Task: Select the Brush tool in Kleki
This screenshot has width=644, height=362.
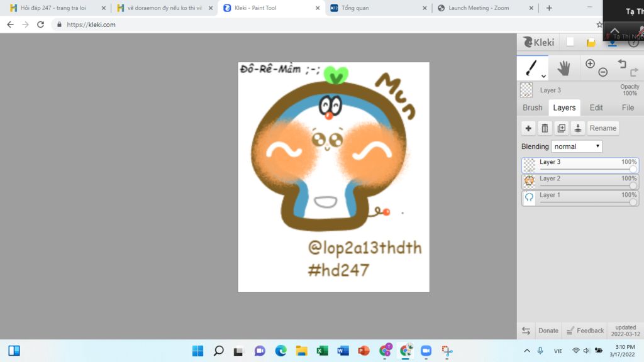Action: [532, 68]
